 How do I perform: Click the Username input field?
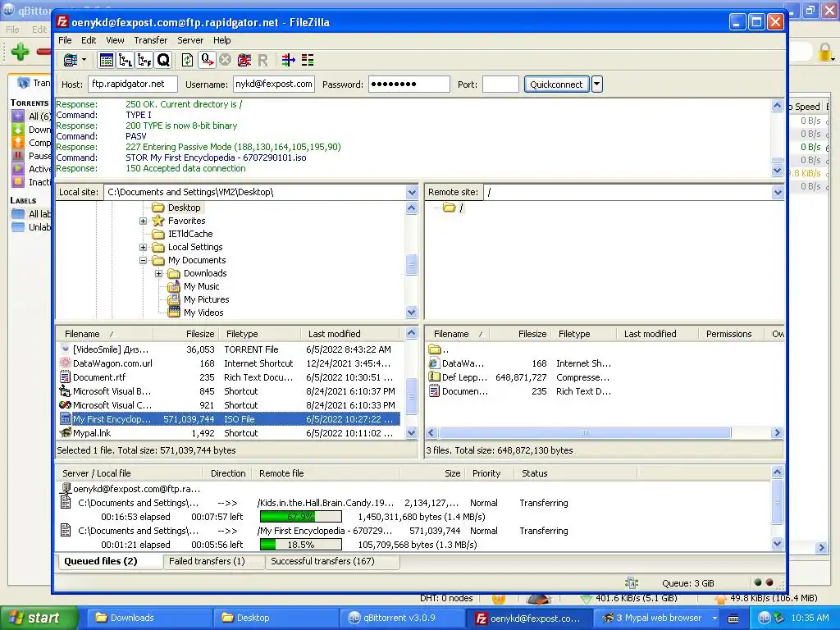coord(274,84)
